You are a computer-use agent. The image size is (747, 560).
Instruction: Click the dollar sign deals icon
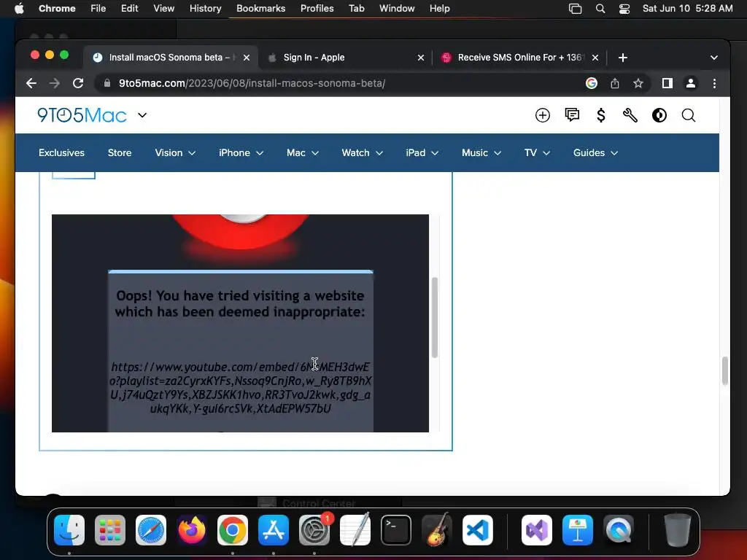pyautogui.click(x=601, y=115)
